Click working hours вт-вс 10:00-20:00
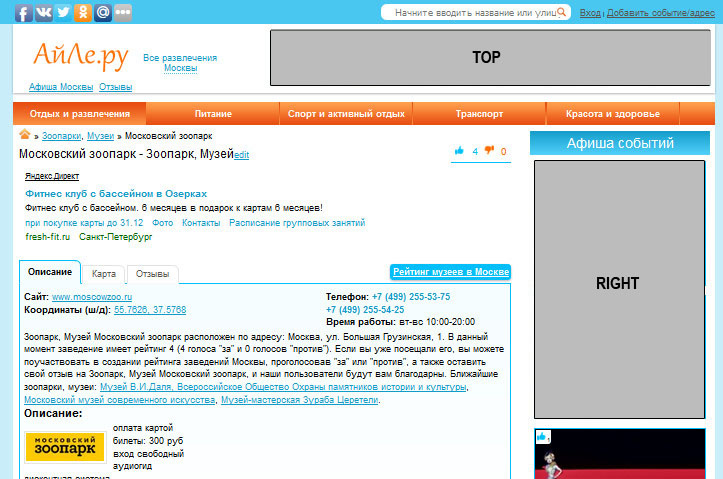This screenshot has width=723, height=479. [437, 322]
